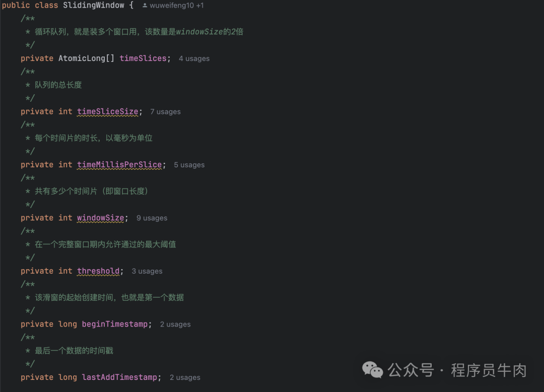Click the AtomicLong[] type declaration
This screenshot has width=544, height=392.
86,58
